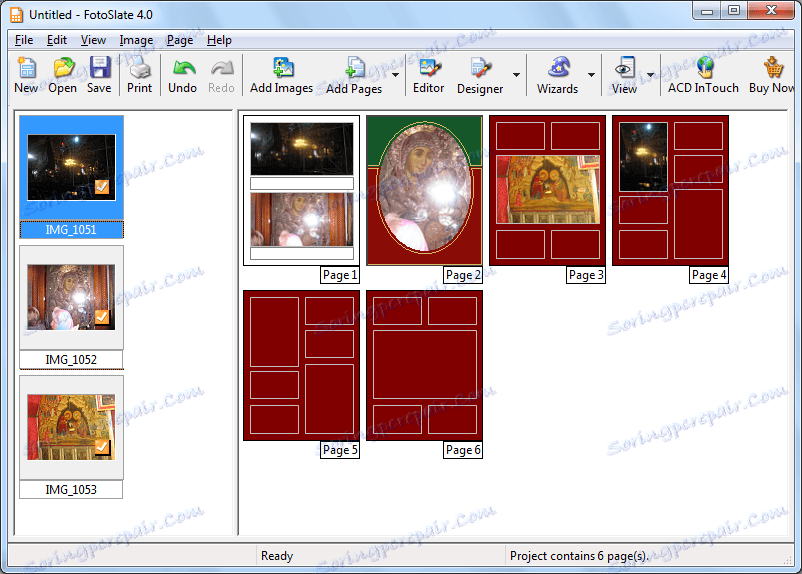Click the Page 1 label
The width and height of the screenshot is (802, 574).
340,275
